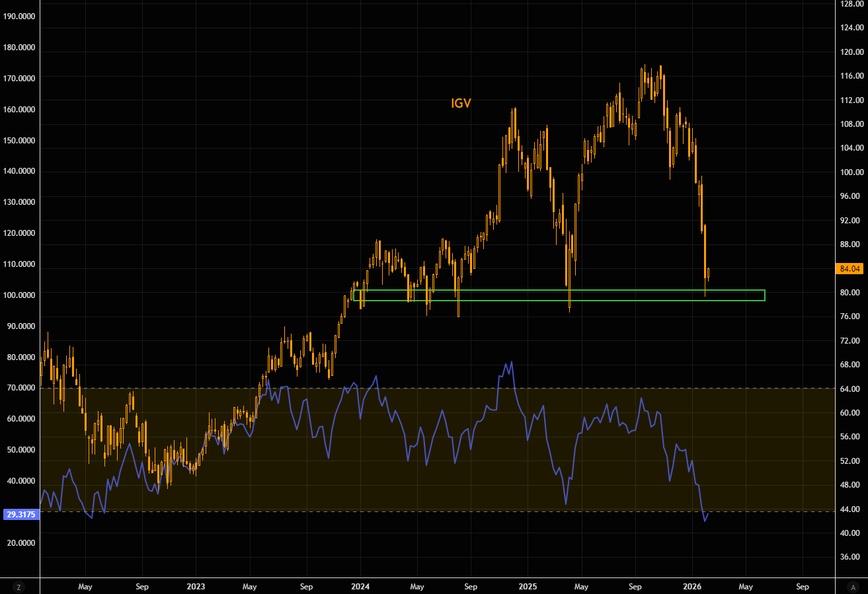Click the Z timezone button at bottom-left

point(19,587)
